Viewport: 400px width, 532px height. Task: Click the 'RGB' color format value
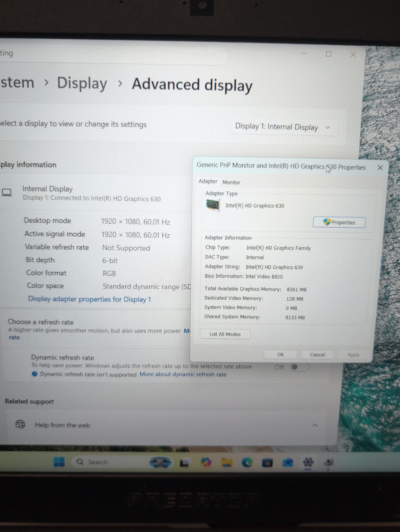(109, 273)
